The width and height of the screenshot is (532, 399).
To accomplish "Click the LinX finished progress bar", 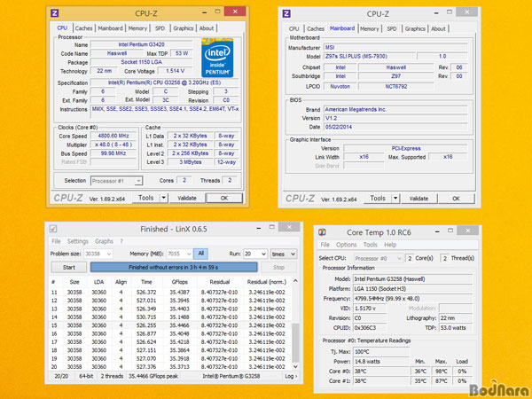I will 174,268.
